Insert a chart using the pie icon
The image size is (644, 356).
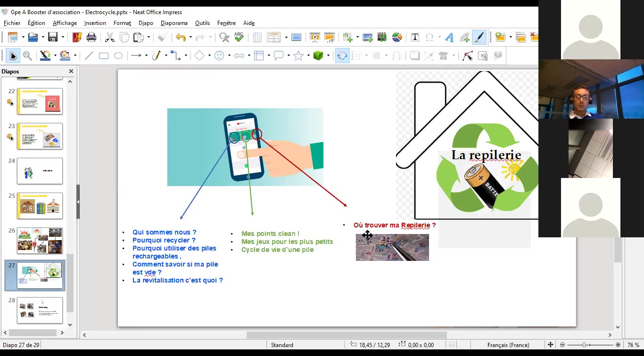(x=397, y=37)
